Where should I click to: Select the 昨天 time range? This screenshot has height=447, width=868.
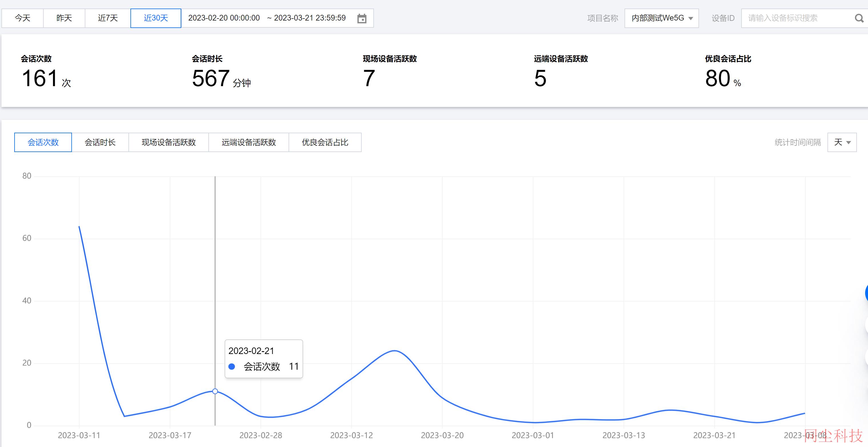(64, 18)
